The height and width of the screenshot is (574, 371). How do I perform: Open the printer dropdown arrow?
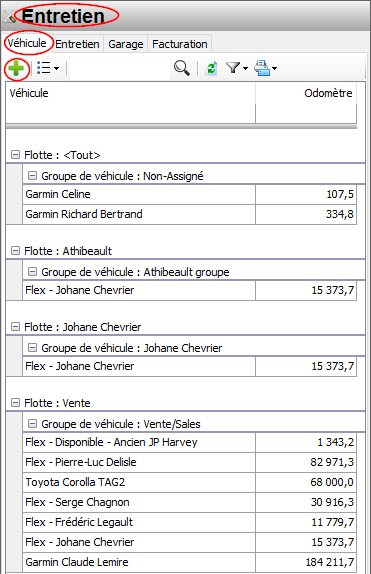pos(275,68)
